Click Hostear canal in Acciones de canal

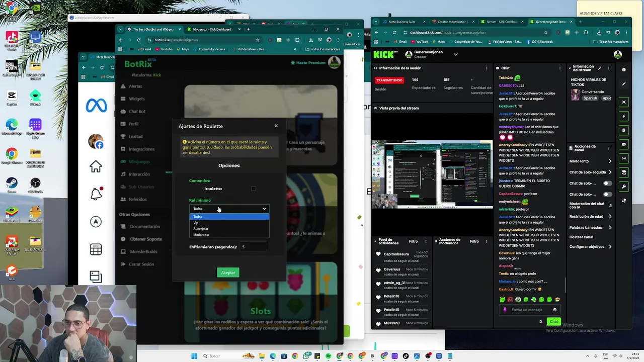pyautogui.click(x=581, y=237)
